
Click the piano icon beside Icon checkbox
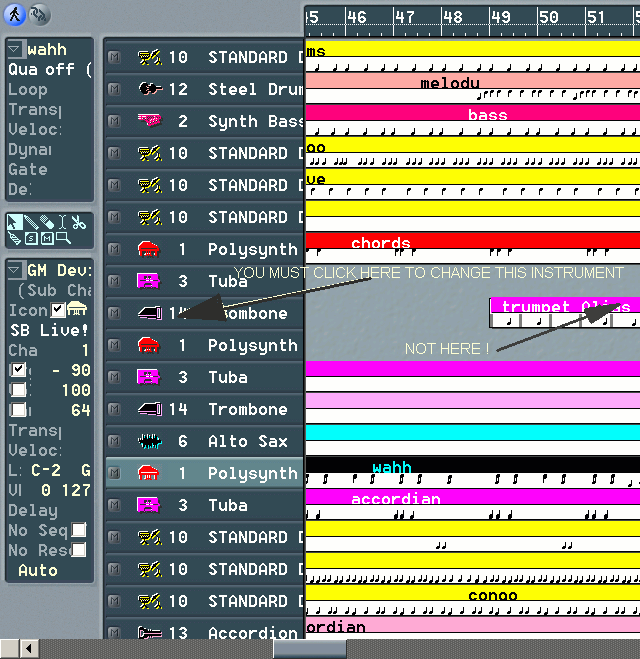[77, 309]
